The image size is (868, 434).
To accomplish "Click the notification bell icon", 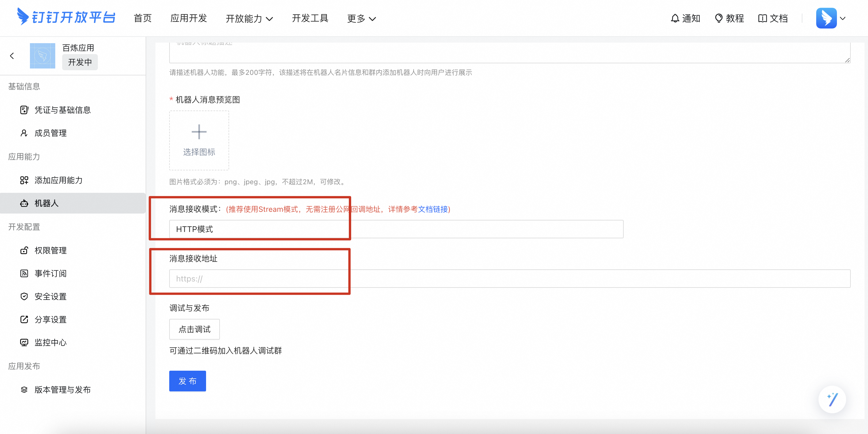I will (675, 18).
